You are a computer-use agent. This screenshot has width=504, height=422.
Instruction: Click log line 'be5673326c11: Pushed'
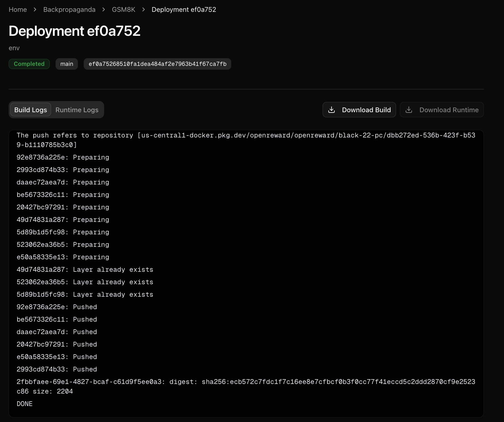57,319
